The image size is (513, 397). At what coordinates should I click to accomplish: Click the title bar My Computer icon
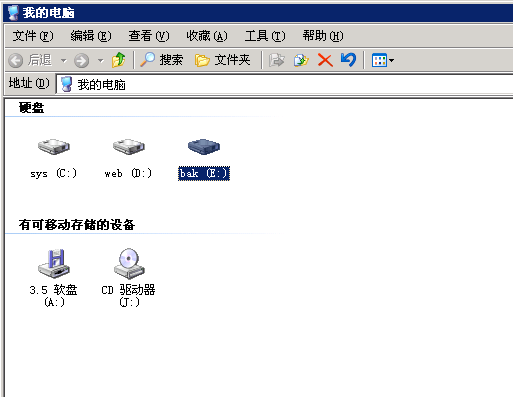13,13
